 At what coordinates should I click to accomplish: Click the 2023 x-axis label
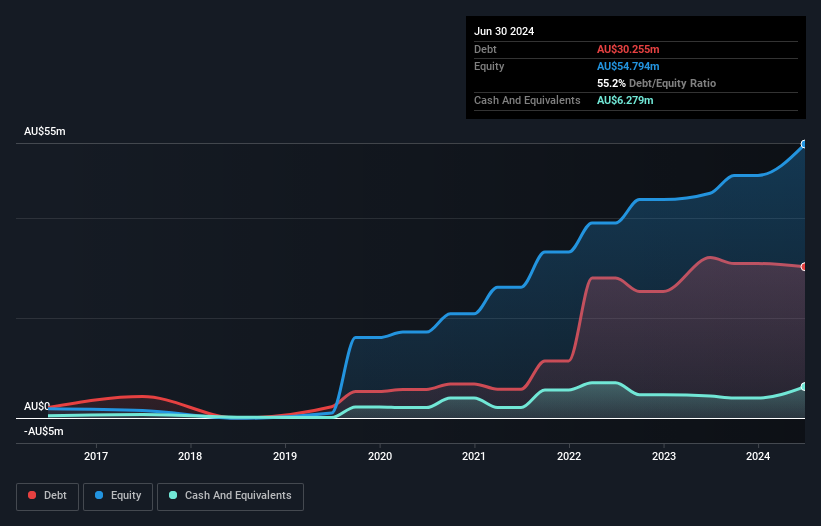(664, 456)
